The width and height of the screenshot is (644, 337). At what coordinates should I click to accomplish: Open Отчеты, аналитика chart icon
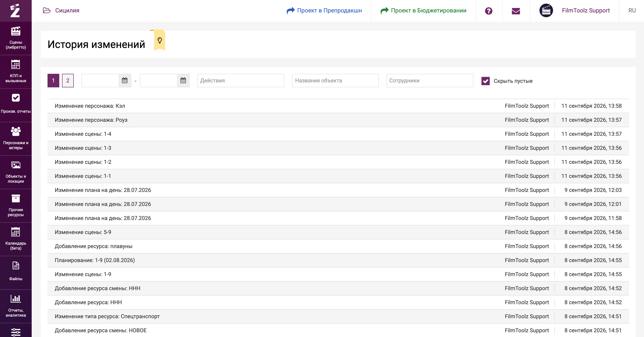(x=15, y=299)
